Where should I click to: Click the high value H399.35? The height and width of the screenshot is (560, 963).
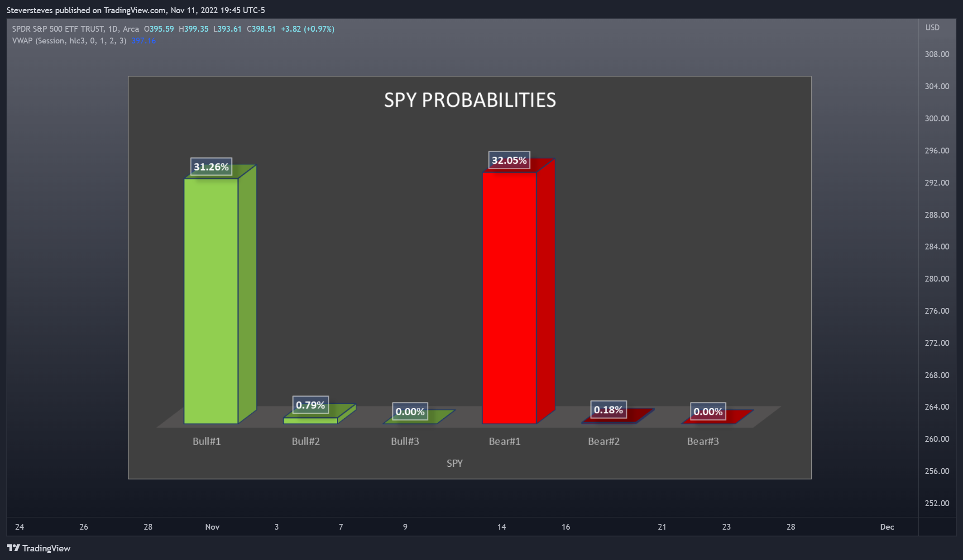click(x=194, y=29)
